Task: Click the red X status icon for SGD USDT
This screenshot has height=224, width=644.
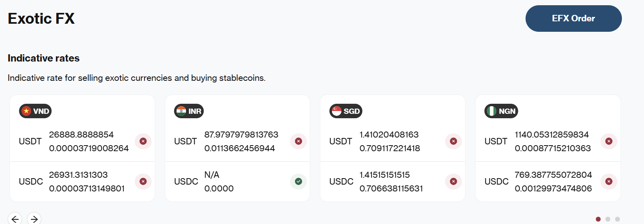Action: (x=453, y=141)
